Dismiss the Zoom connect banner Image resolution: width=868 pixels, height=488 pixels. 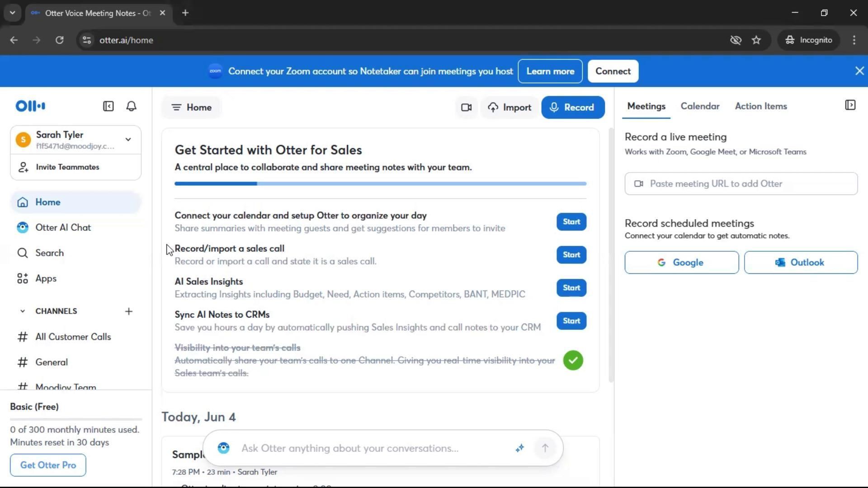point(859,71)
